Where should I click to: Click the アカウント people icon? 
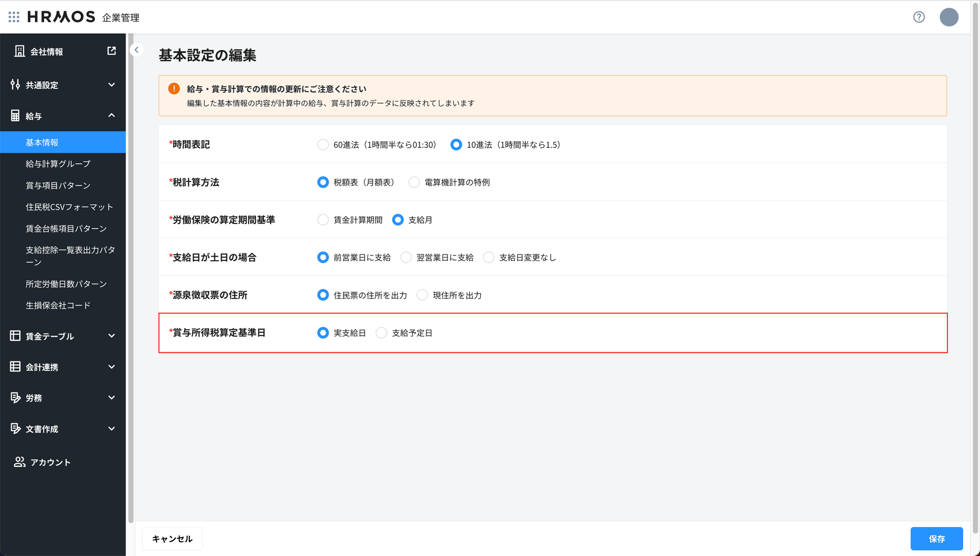pyautogui.click(x=19, y=462)
